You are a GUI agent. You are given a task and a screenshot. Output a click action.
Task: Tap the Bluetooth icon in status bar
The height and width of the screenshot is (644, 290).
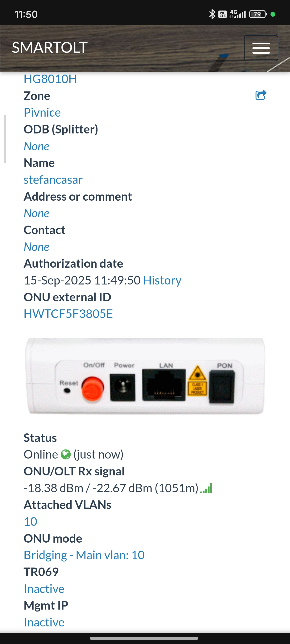(212, 14)
